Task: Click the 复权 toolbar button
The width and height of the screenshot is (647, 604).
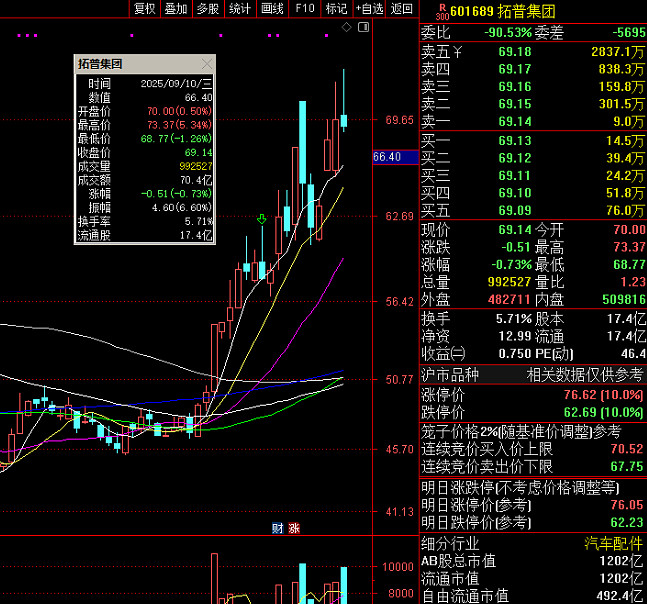Action: coord(145,9)
